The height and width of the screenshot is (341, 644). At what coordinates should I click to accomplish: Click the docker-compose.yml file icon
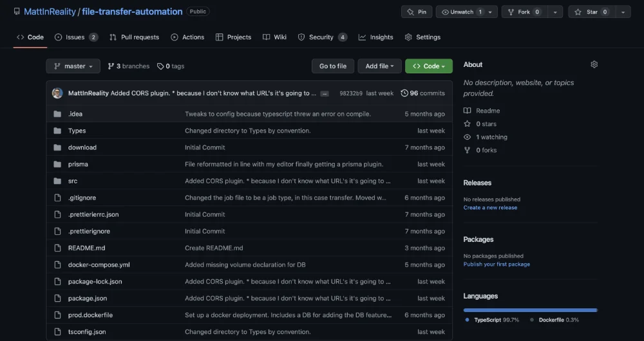click(x=57, y=264)
